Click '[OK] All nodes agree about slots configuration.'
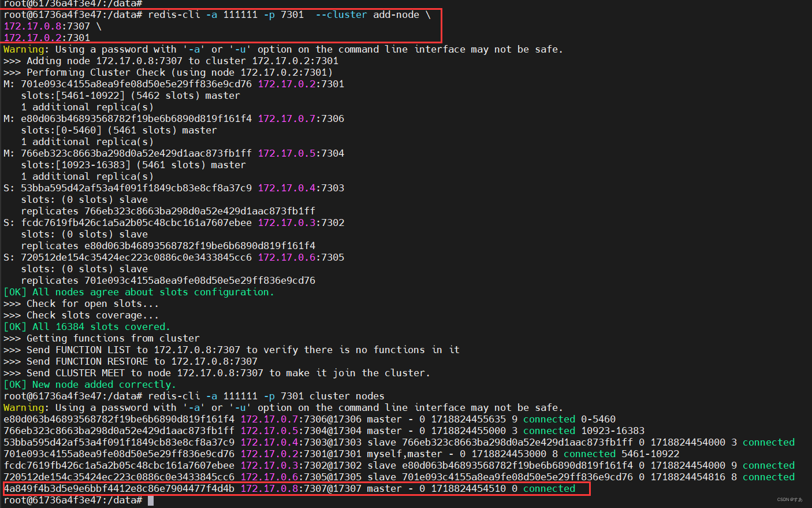The height and width of the screenshot is (508, 812). click(x=139, y=292)
